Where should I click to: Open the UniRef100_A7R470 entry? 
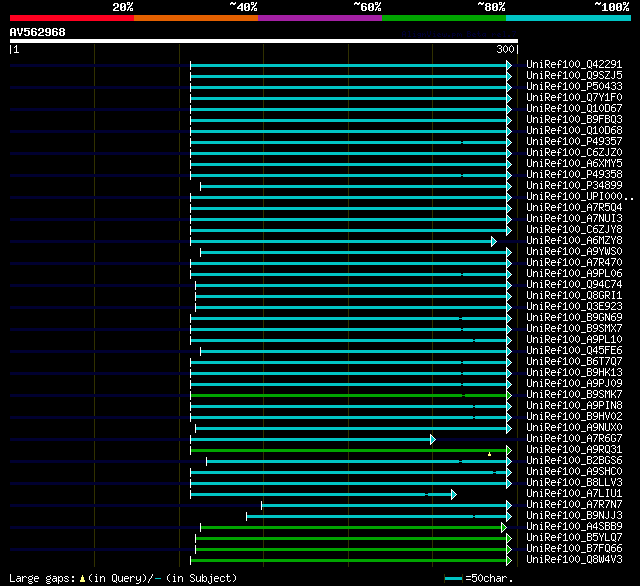574,263
